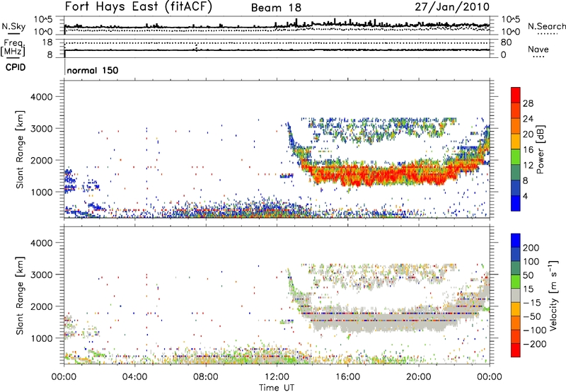Click the date '27/Jan/2010'
This screenshot has height=392, width=566.
coord(452,7)
